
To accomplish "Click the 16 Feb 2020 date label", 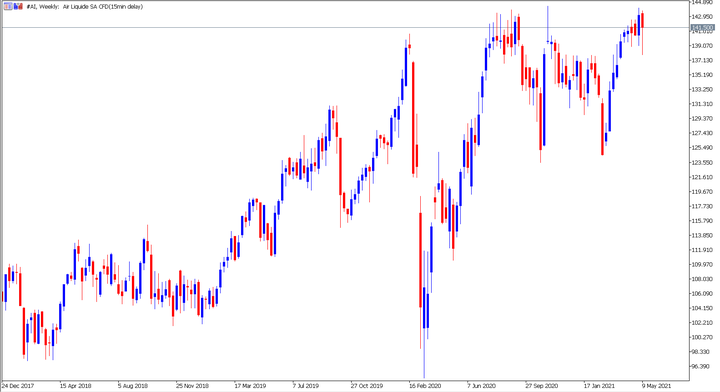I will [x=425, y=386].
